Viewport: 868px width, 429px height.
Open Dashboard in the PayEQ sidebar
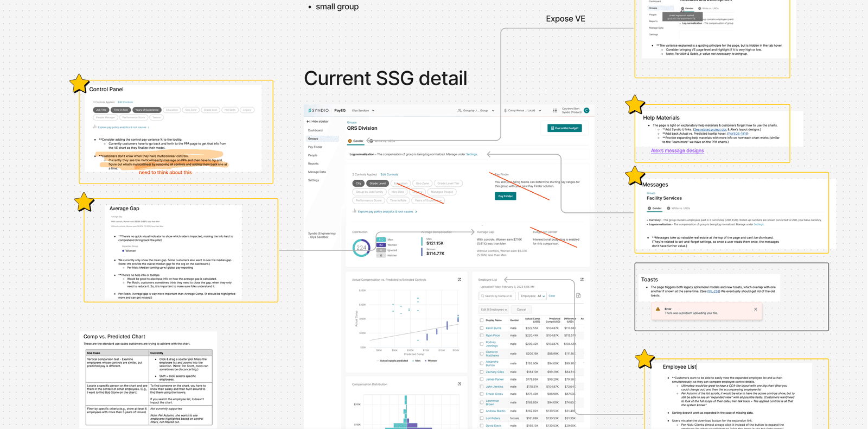tap(315, 130)
